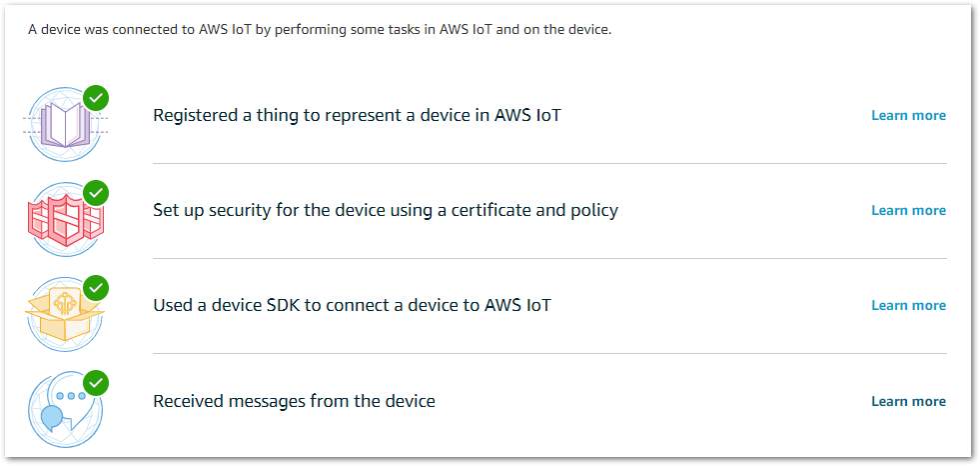Click green checkmark on the chat bubbles icon
Image resolution: width=980 pixels, height=466 pixels.
(96, 383)
